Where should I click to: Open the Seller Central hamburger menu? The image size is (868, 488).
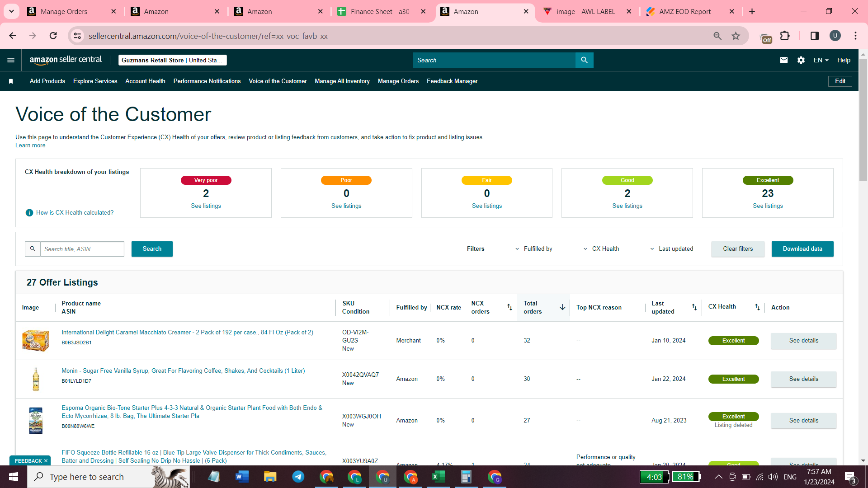[x=11, y=60]
